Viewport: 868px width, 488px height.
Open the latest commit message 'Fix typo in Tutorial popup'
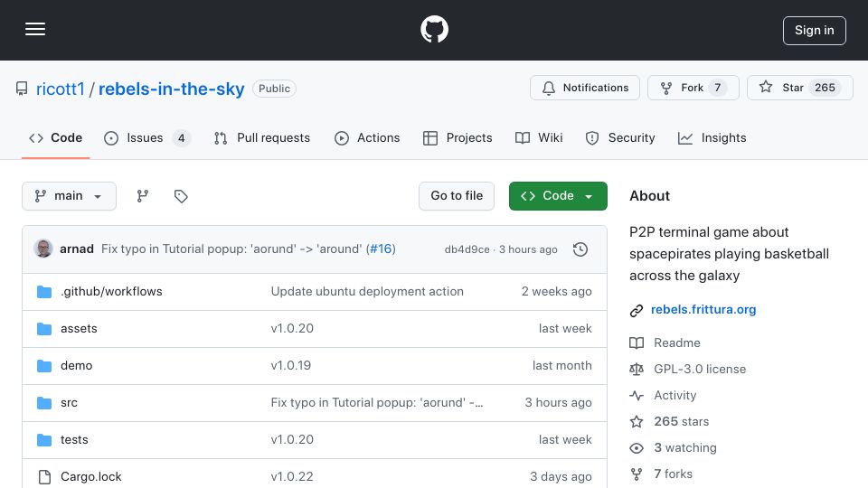pos(231,249)
